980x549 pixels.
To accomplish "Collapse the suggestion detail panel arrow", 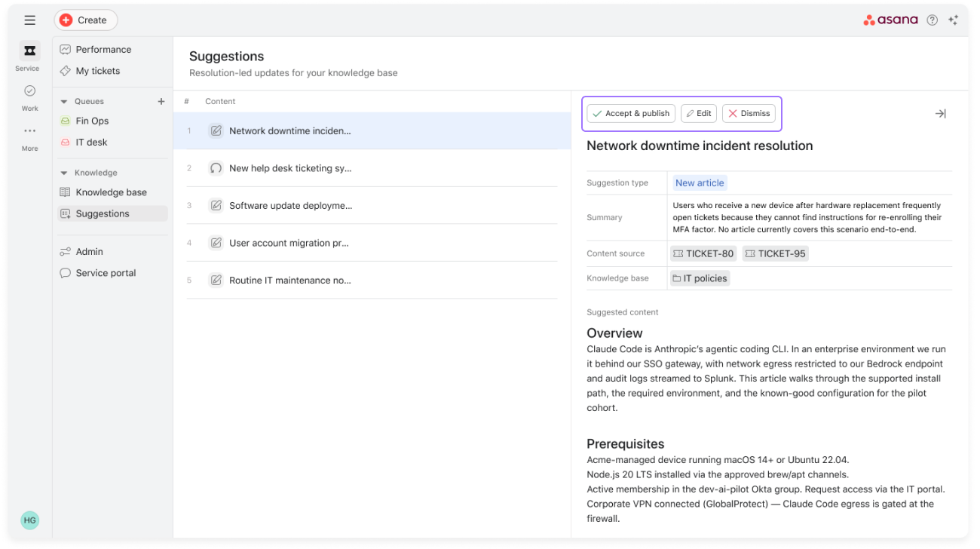I will click(x=940, y=114).
